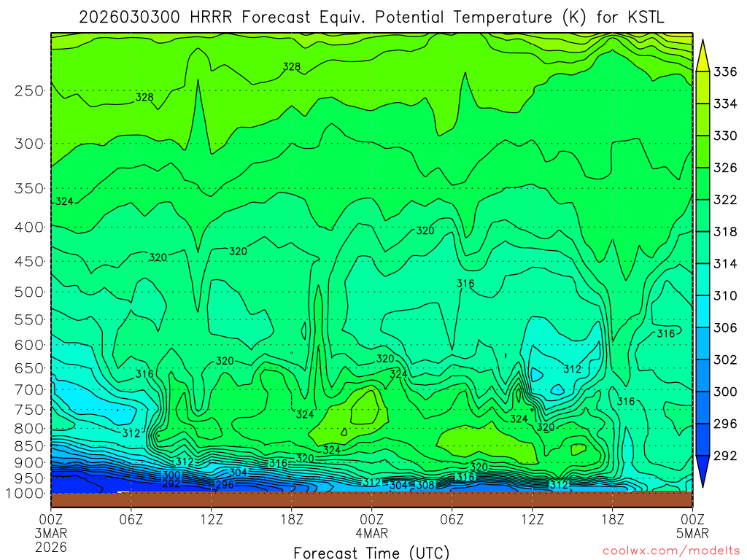Select the 700 pressure level label
Image resolution: width=747 pixels, height=560 pixels.
29,389
